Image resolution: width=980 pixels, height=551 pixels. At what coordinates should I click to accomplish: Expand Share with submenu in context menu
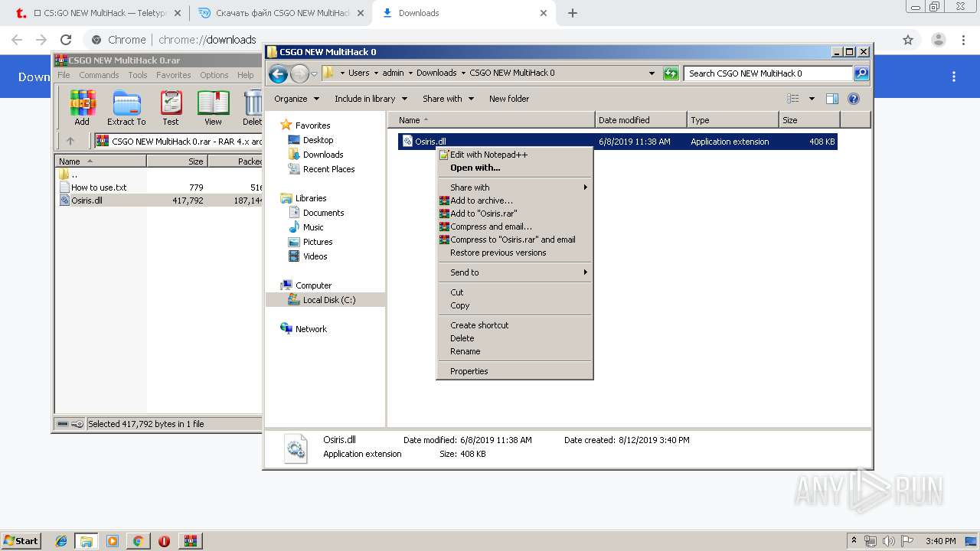[514, 187]
